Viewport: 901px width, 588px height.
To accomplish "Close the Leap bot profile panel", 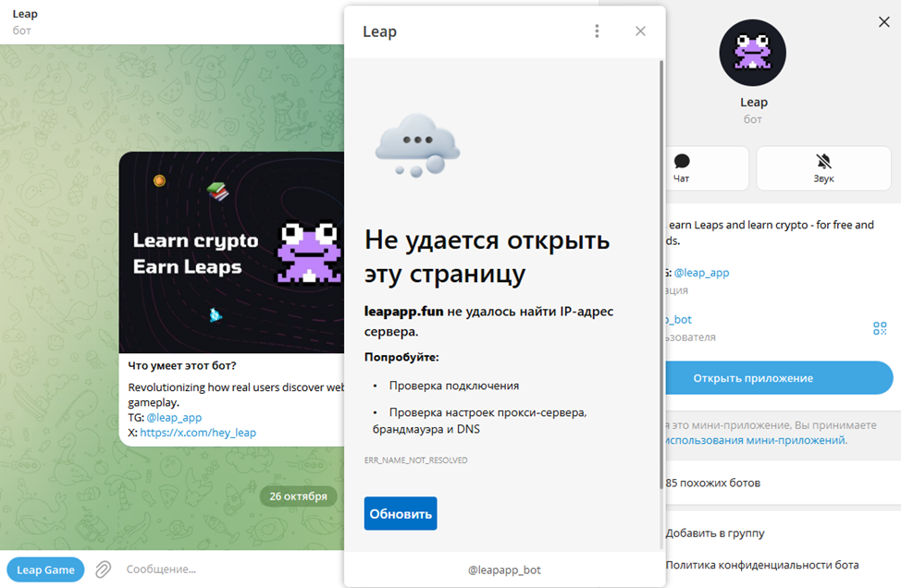I will (x=883, y=22).
